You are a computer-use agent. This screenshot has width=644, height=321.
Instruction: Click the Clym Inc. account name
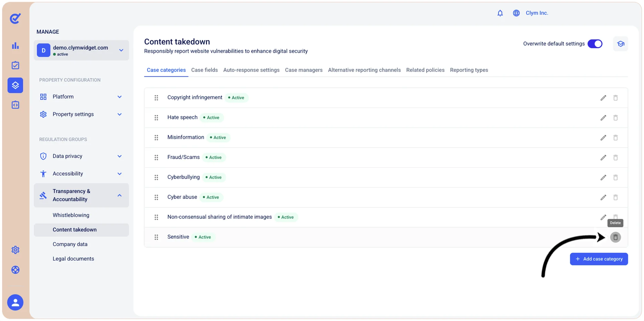pos(537,13)
